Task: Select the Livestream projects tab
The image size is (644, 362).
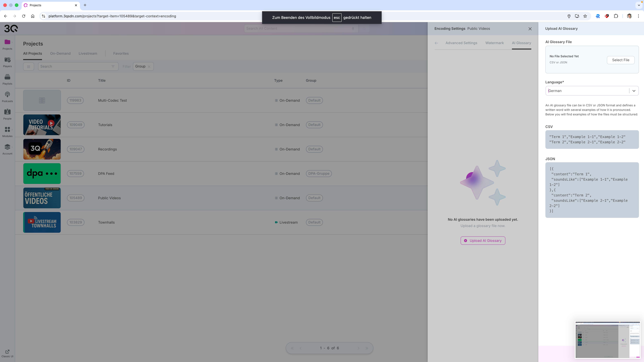Action: pos(88,53)
